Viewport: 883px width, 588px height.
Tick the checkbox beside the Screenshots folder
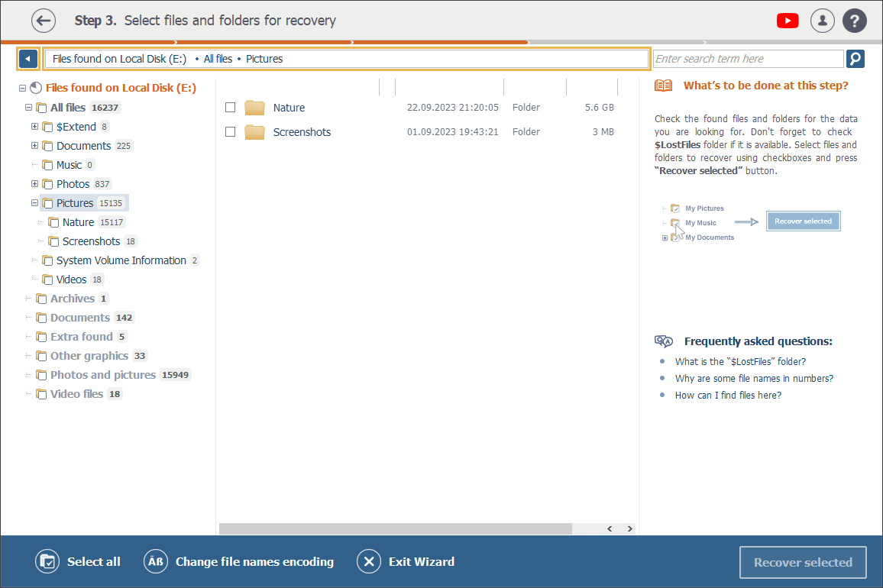[x=230, y=132]
